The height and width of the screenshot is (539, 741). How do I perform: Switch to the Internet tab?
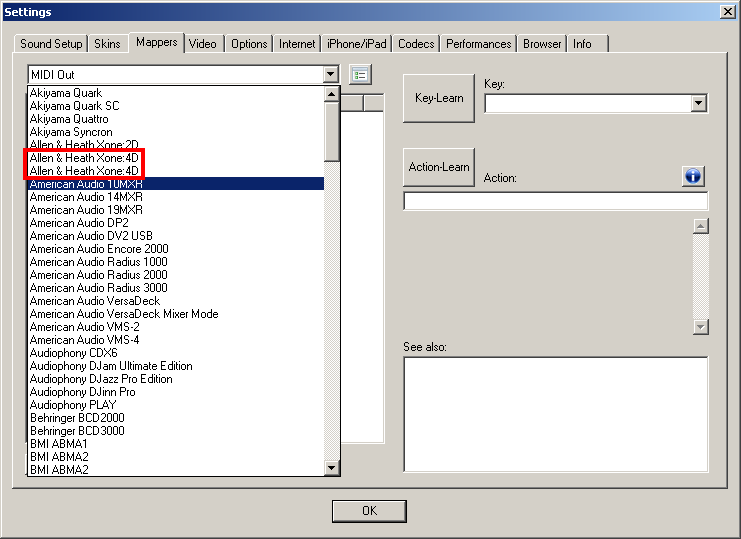coord(297,44)
